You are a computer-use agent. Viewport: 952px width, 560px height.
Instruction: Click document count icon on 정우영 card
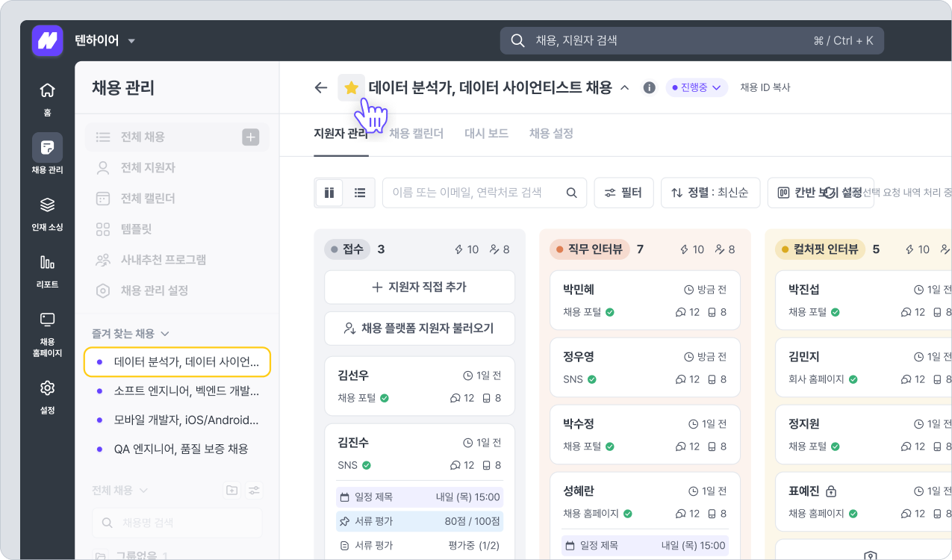pos(712,379)
